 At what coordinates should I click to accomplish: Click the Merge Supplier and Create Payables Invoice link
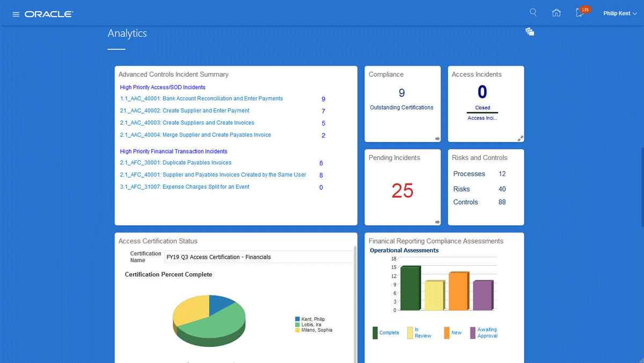(x=195, y=135)
